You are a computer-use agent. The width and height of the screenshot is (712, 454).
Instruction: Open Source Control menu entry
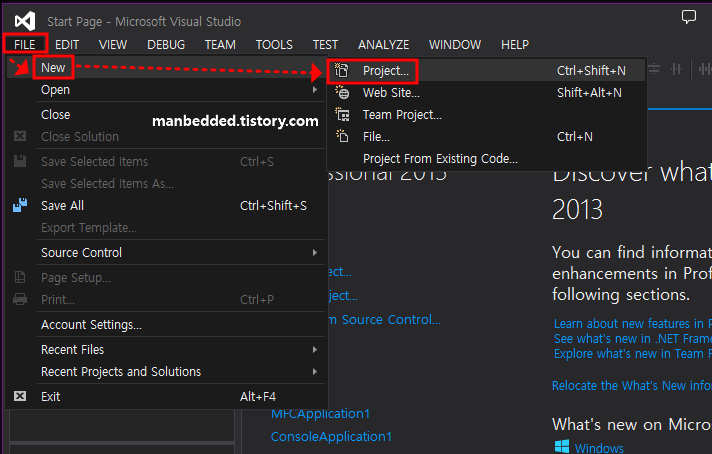click(x=166, y=252)
